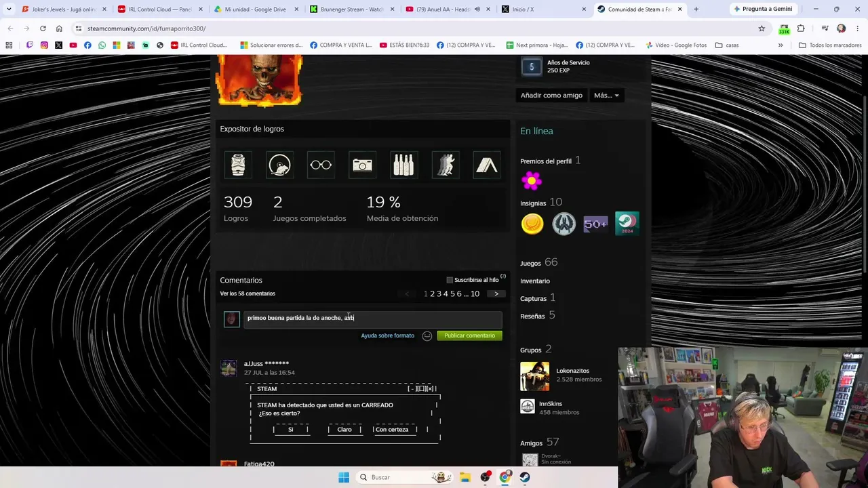Open the Google apps grid shortcut

[x=9, y=45]
